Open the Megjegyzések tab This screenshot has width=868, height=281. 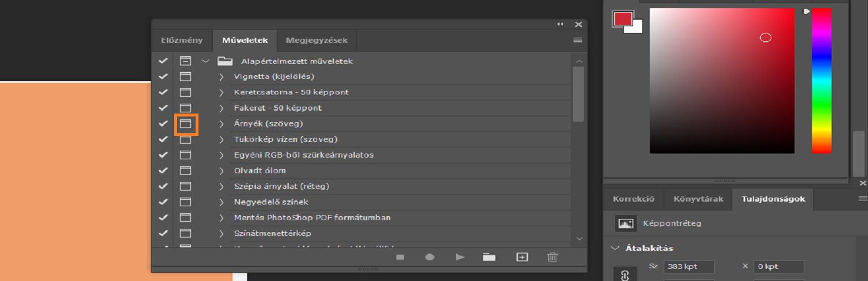317,41
